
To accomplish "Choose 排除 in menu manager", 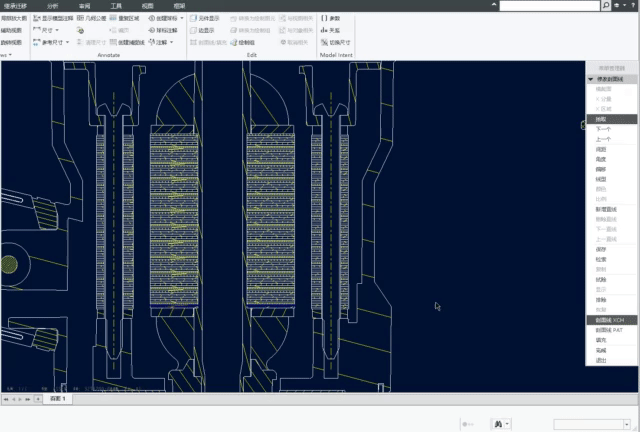I will pyautogui.click(x=611, y=300).
